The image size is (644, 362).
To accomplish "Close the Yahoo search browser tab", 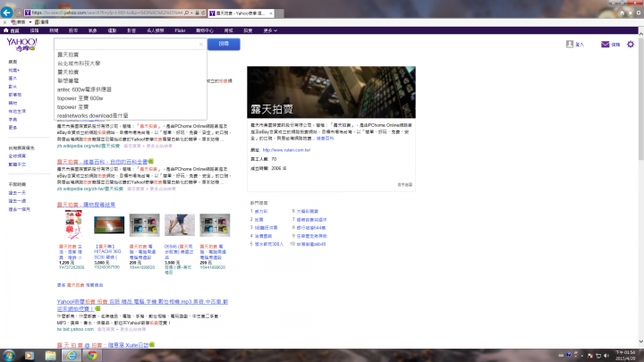I will (x=271, y=13).
